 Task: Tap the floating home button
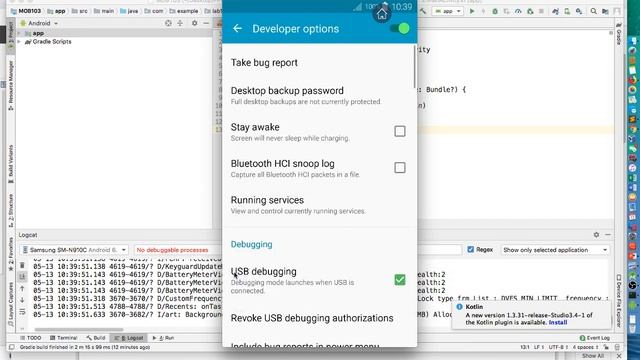click(x=382, y=14)
